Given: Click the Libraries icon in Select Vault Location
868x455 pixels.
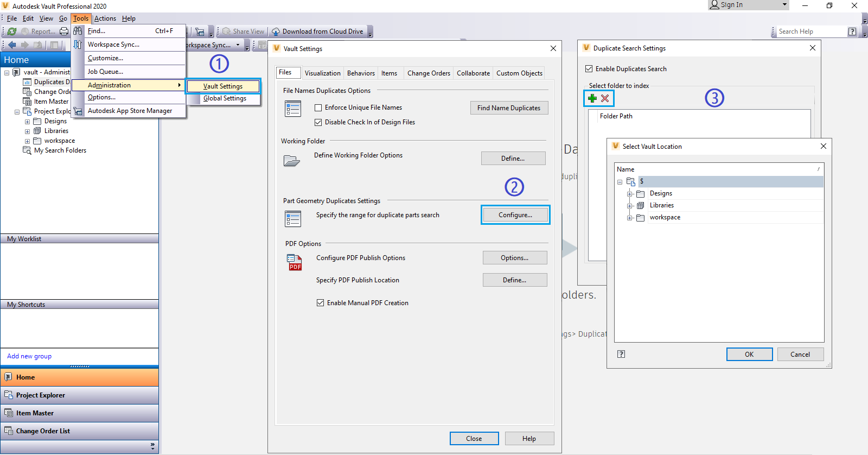Looking at the screenshot, I should (641, 205).
